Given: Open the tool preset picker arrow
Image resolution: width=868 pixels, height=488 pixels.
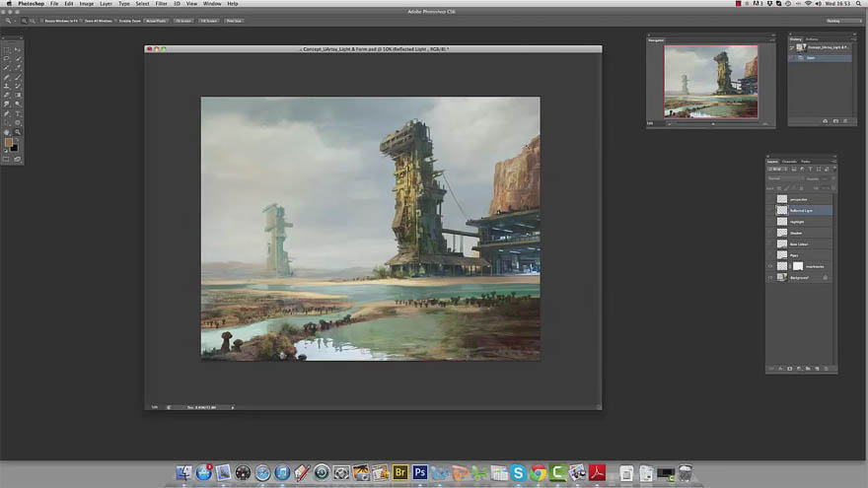Looking at the screenshot, I should pos(15,21).
